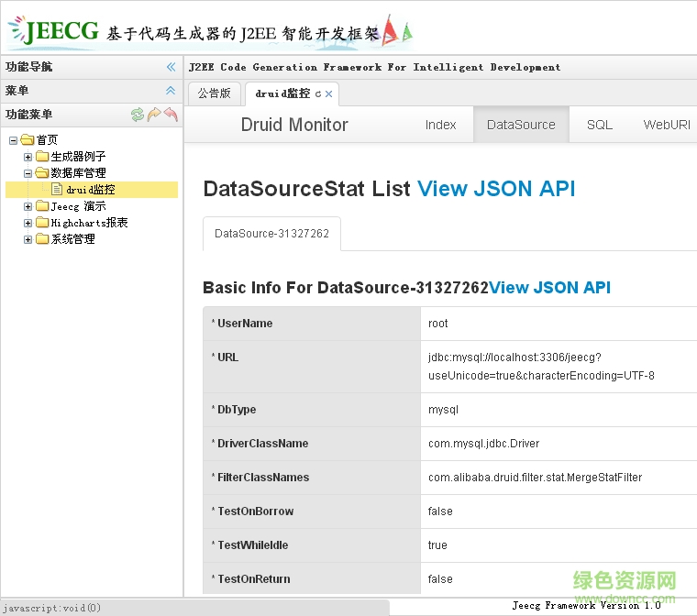The image size is (697, 616).
Task: Click the TestOnBorrow row label
Action: [x=256, y=511]
